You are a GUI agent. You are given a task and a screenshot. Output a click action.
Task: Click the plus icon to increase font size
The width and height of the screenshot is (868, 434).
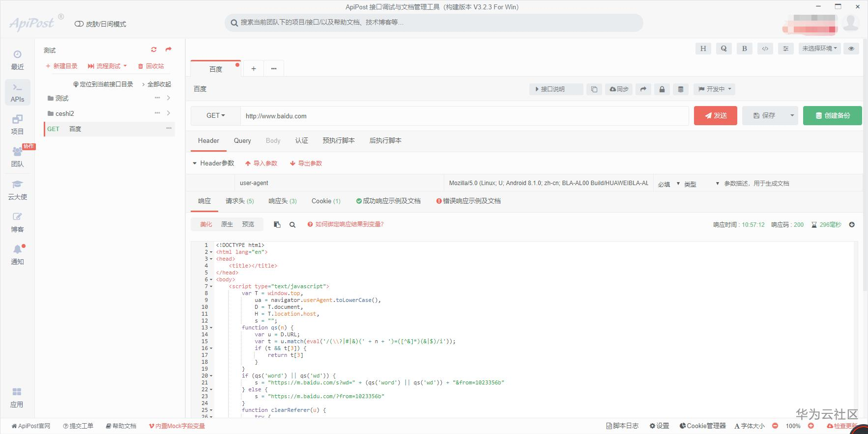[x=811, y=426]
